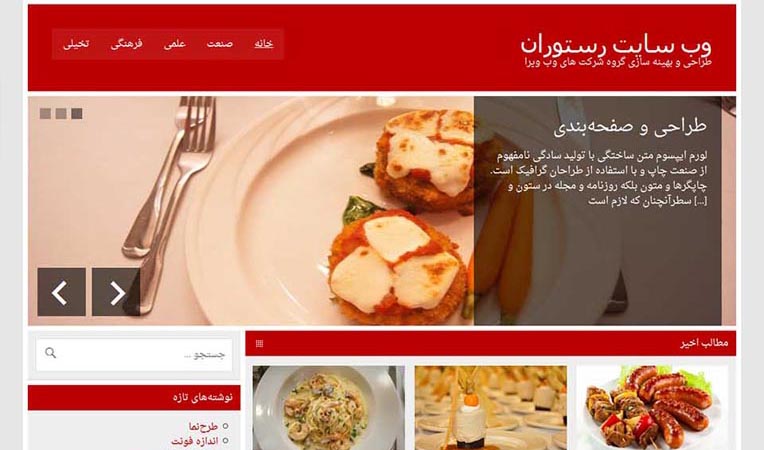Click the search magnifier icon
The height and width of the screenshot is (450, 764).
click(50, 353)
